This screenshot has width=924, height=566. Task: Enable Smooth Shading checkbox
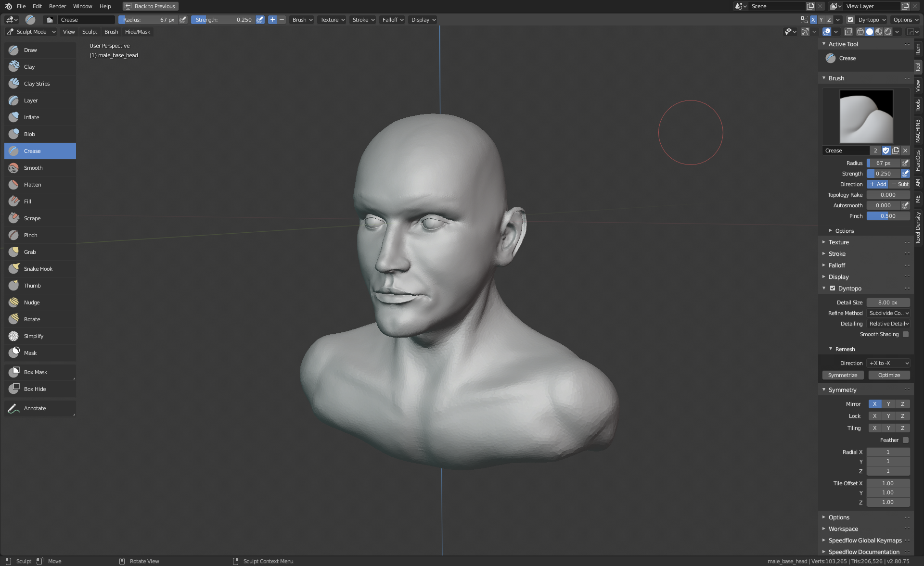(x=905, y=334)
